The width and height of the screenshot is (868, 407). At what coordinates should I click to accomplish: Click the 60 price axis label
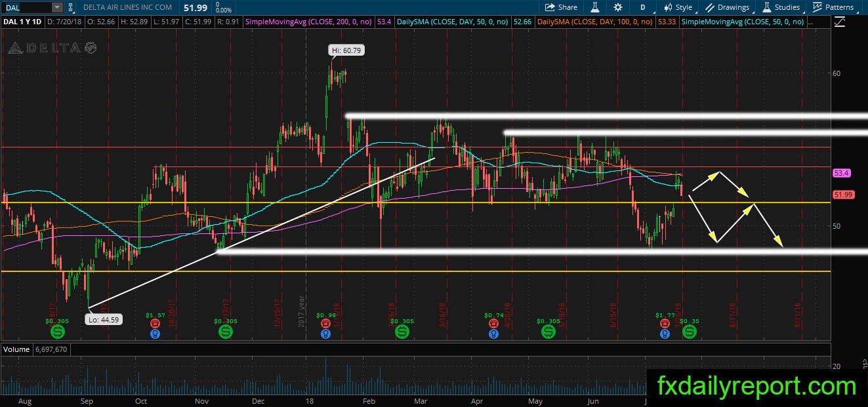(x=837, y=73)
